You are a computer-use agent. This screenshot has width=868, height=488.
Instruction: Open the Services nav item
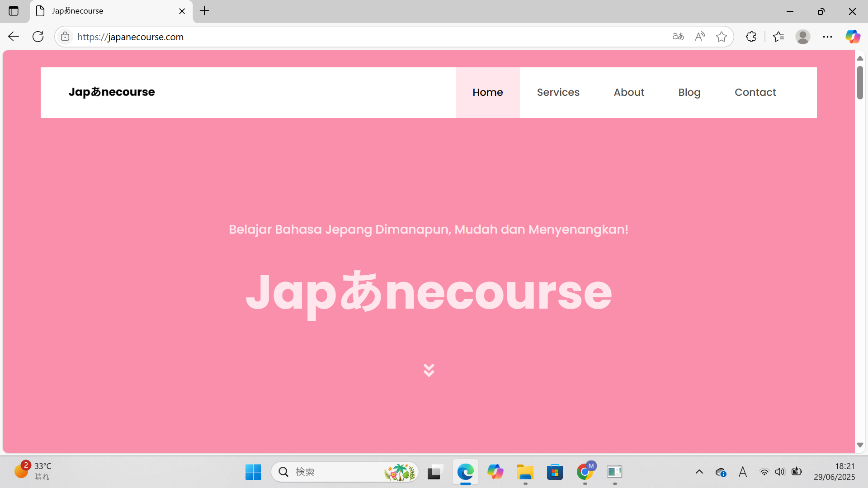click(x=558, y=92)
